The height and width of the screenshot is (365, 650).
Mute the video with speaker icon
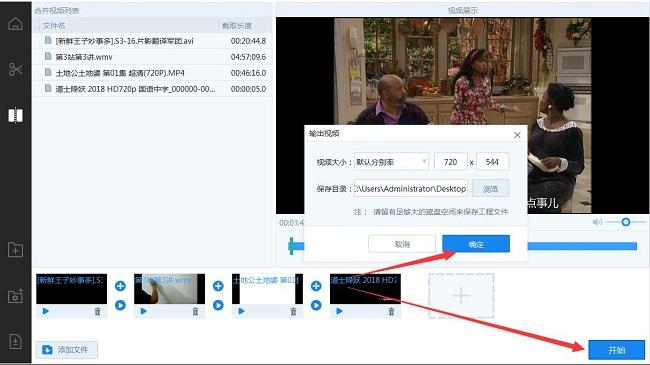pyautogui.click(x=597, y=222)
